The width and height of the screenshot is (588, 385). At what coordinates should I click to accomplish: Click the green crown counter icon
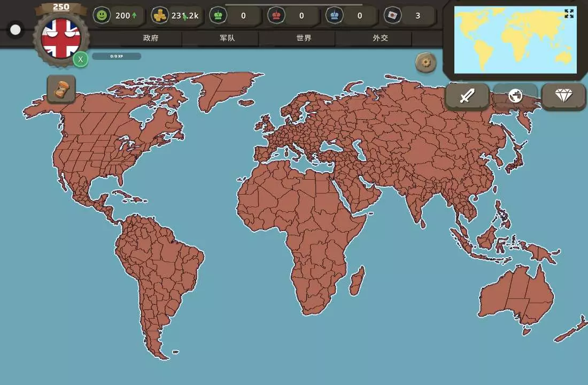click(x=218, y=16)
